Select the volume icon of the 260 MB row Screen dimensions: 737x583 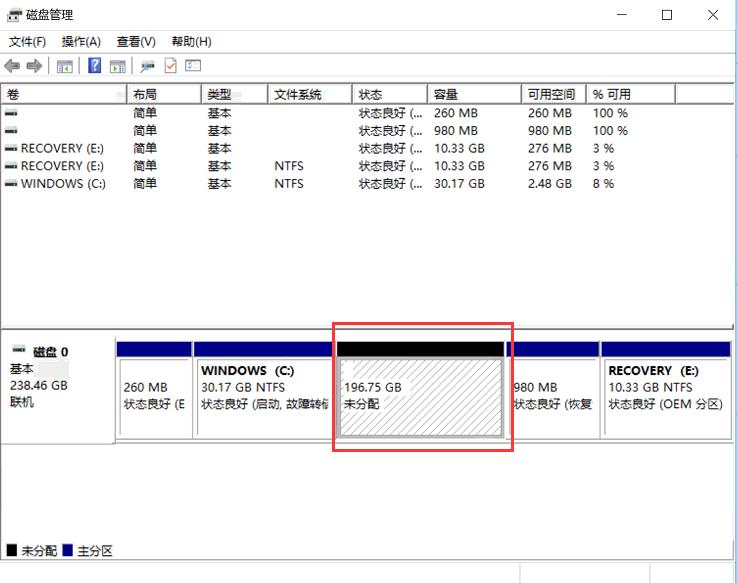pos(11,113)
